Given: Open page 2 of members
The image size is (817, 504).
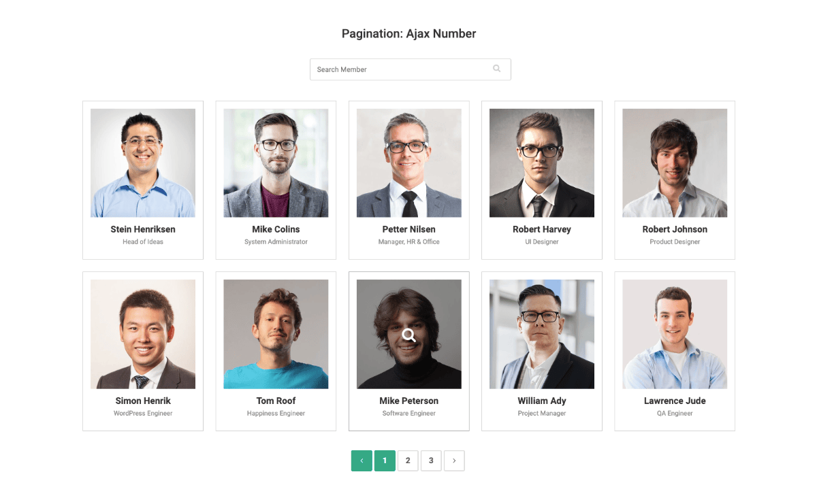Looking at the screenshot, I should [408, 460].
